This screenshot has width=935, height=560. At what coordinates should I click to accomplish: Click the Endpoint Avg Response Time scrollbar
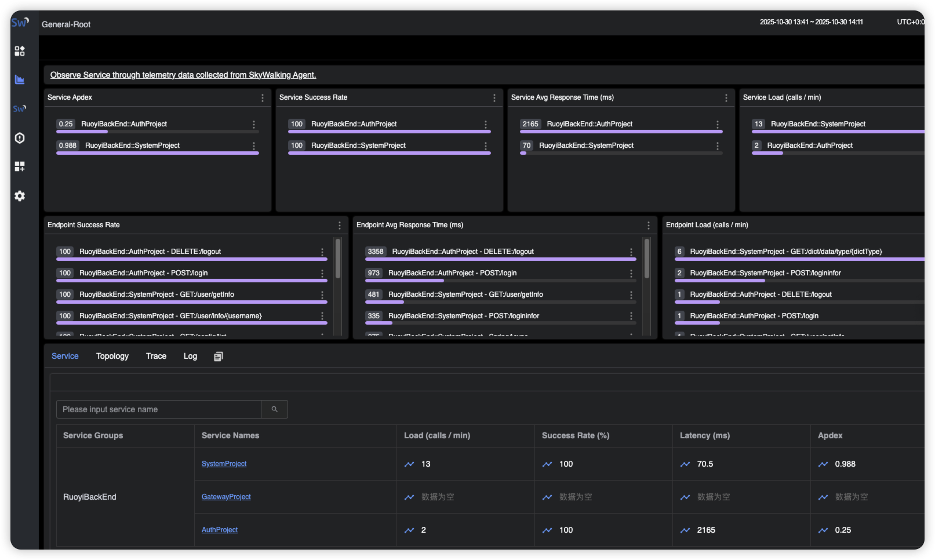coord(647,258)
